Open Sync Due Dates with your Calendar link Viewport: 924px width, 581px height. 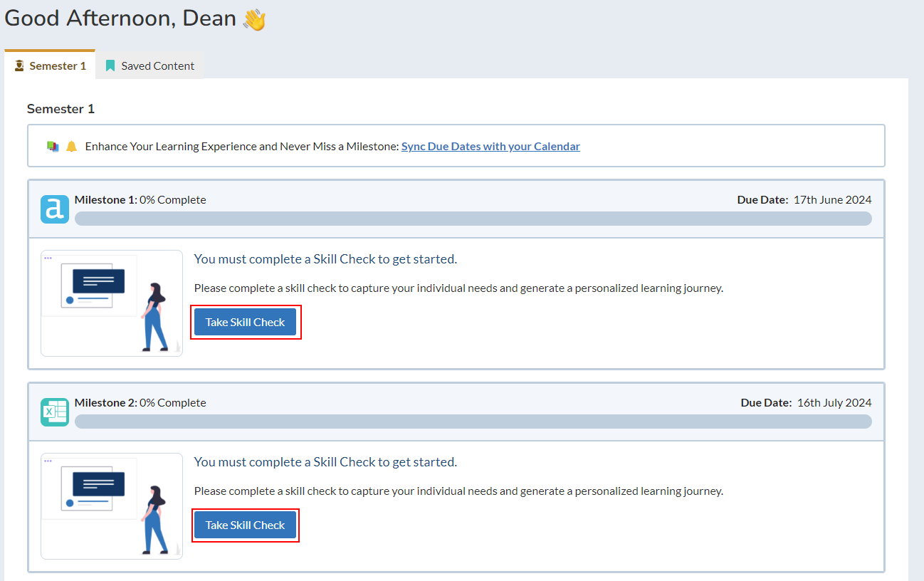click(490, 147)
